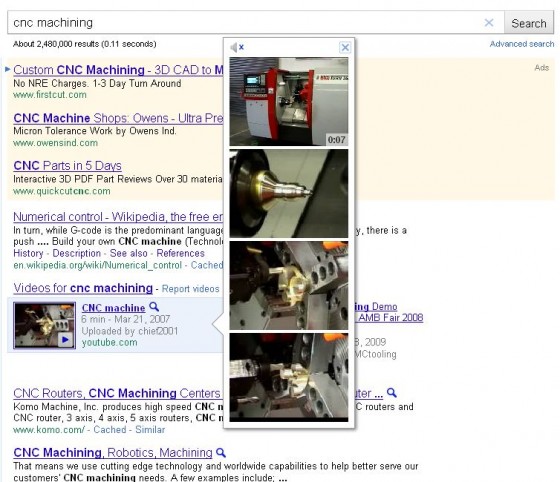The width and height of the screenshot is (560, 482).
Task: Click the www.quickcutcnc.com URL text
Action: pos(62,191)
